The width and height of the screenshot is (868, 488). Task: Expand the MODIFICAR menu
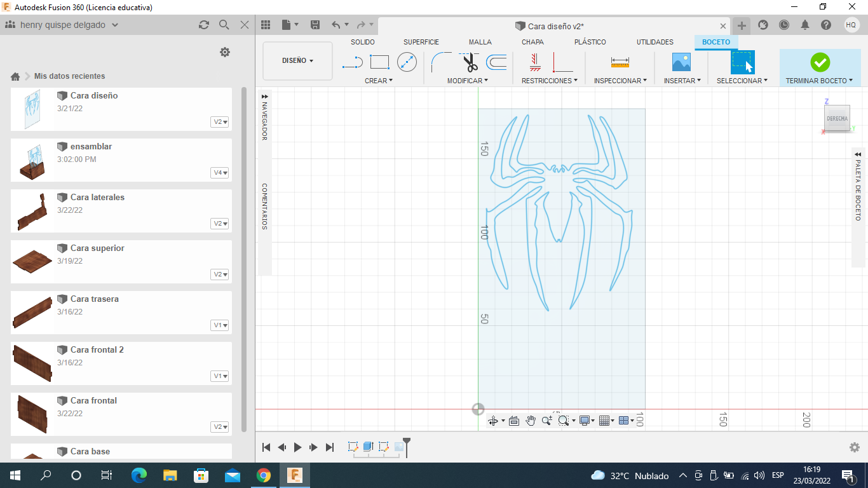pyautogui.click(x=468, y=81)
